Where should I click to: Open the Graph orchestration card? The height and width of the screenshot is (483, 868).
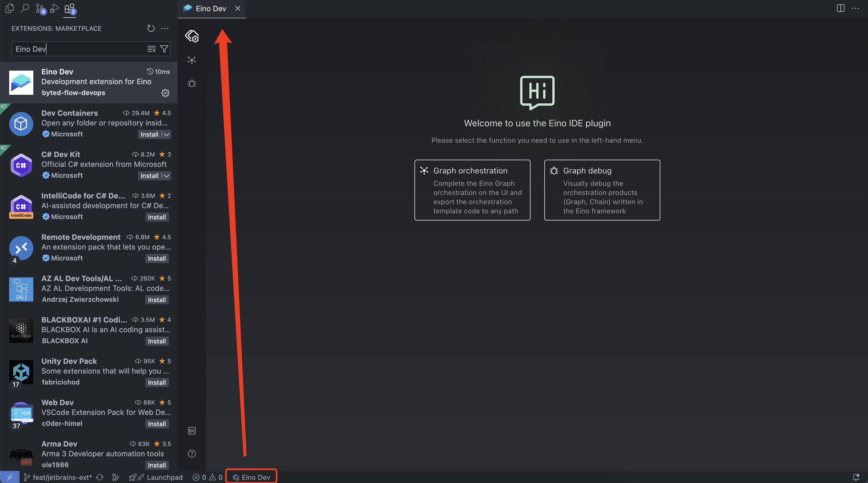[472, 190]
